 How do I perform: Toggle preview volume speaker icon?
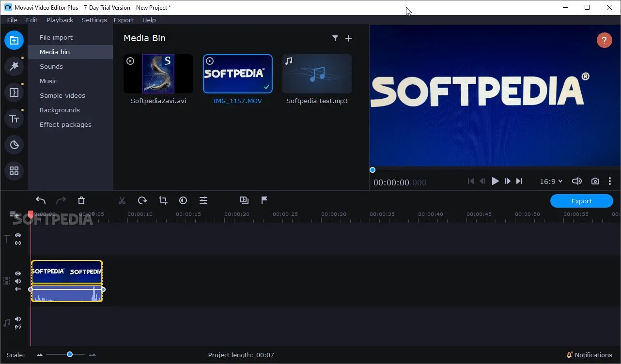[x=576, y=181]
